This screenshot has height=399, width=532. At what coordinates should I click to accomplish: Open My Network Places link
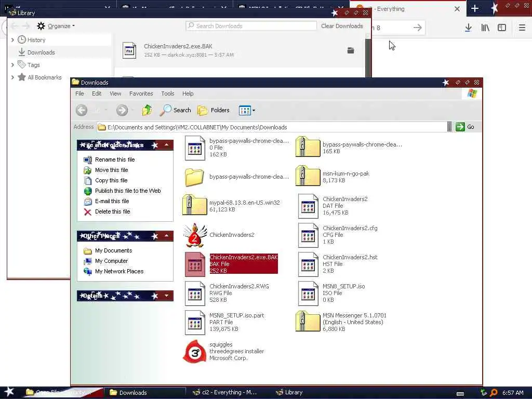point(119,271)
